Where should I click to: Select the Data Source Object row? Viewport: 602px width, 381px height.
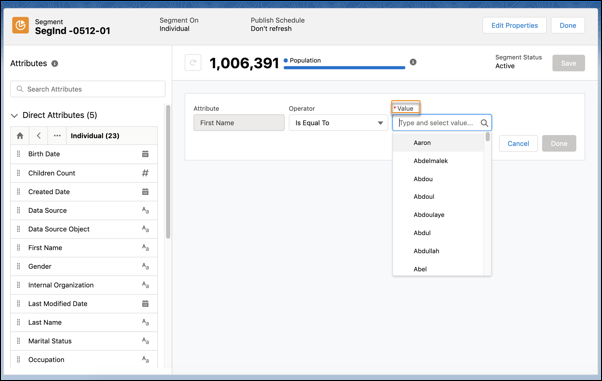tap(84, 229)
